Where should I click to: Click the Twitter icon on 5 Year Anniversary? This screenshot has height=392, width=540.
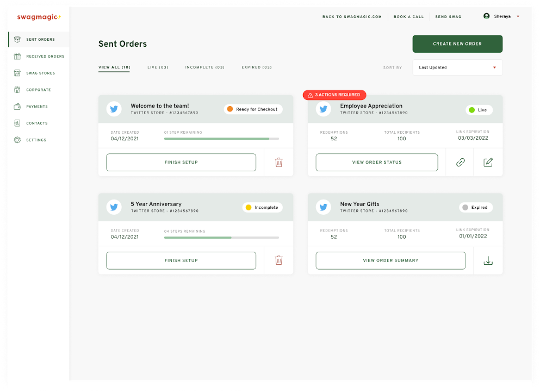[114, 207]
